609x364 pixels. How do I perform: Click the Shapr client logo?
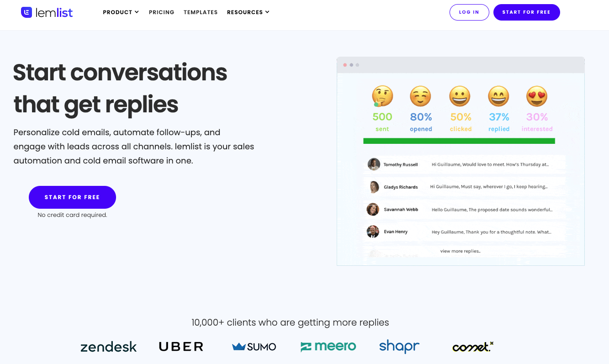[399, 346]
